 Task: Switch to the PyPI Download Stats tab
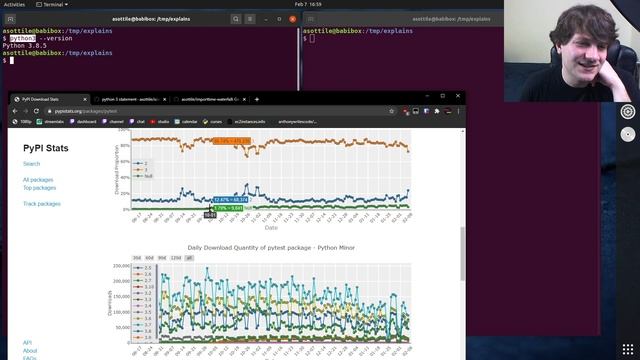[x=49, y=99]
